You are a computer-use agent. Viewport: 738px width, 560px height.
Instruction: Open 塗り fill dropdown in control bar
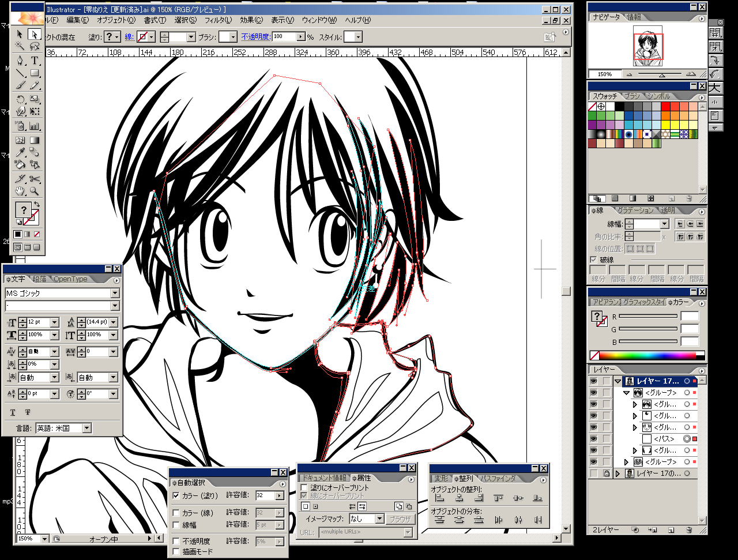[118, 37]
